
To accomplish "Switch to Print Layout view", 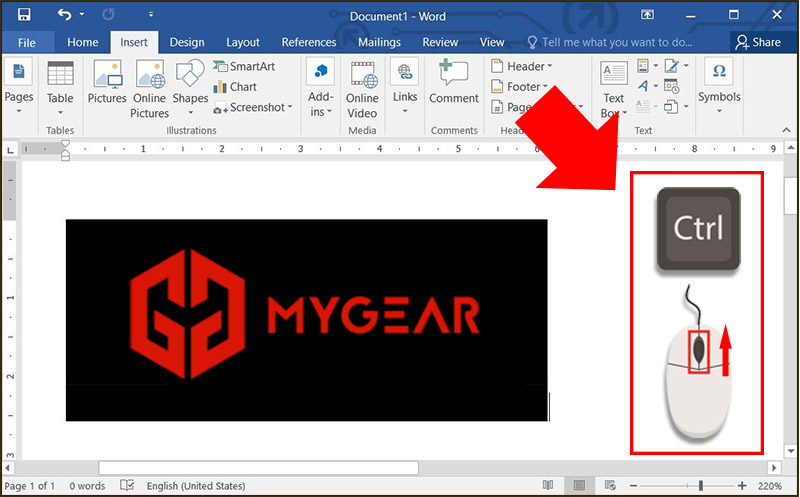I will click(579, 485).
